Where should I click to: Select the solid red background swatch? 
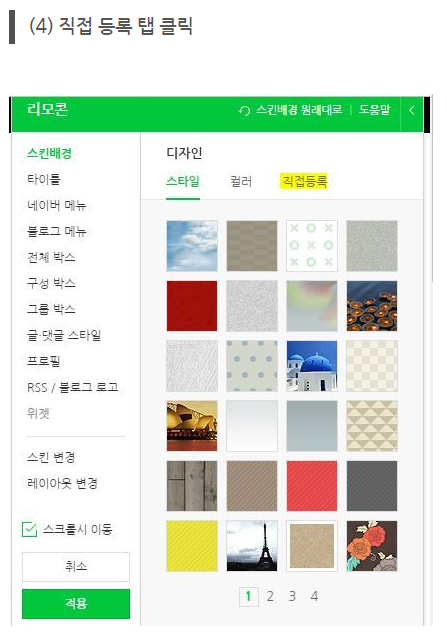(192, 306)
